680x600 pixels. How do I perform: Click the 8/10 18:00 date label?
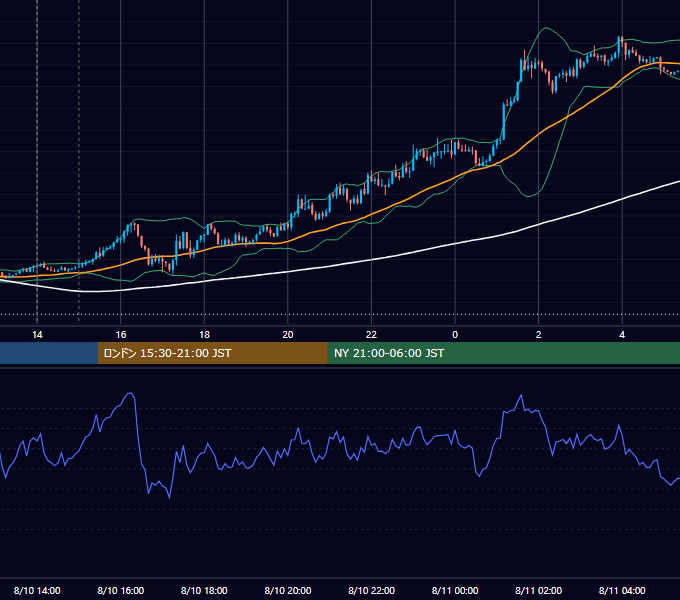click(x=204, y=590)
